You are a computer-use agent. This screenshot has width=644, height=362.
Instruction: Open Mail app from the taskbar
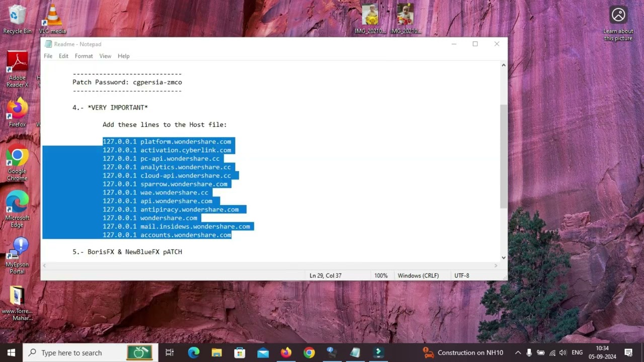(x=263, y=352)
